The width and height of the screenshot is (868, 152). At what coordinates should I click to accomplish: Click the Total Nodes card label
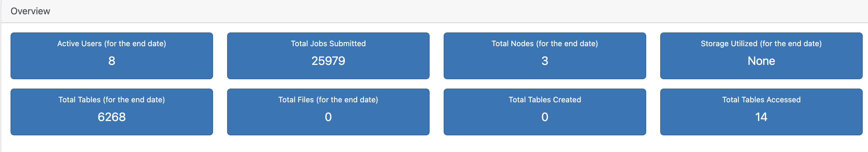pyautogui.click(x=544, y=44)
